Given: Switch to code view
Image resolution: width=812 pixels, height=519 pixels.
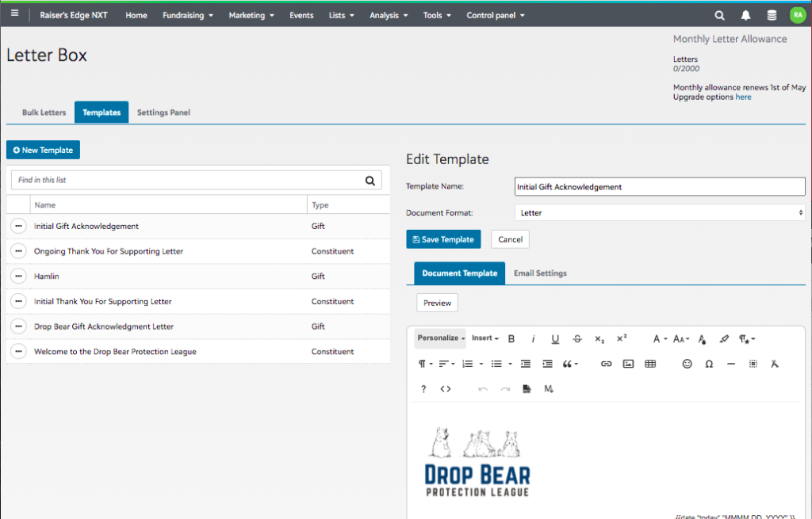Looking at the screenshot, I should (x=446, y=388).
